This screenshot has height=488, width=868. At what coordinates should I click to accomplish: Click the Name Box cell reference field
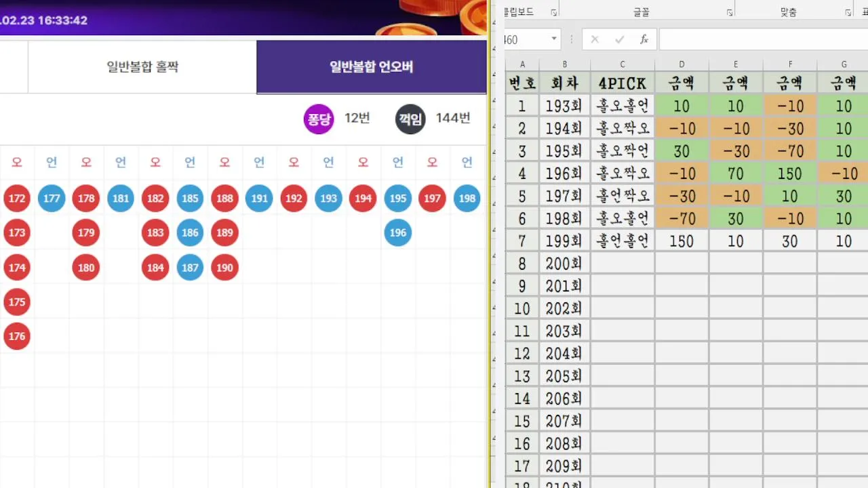click(526, 39)
